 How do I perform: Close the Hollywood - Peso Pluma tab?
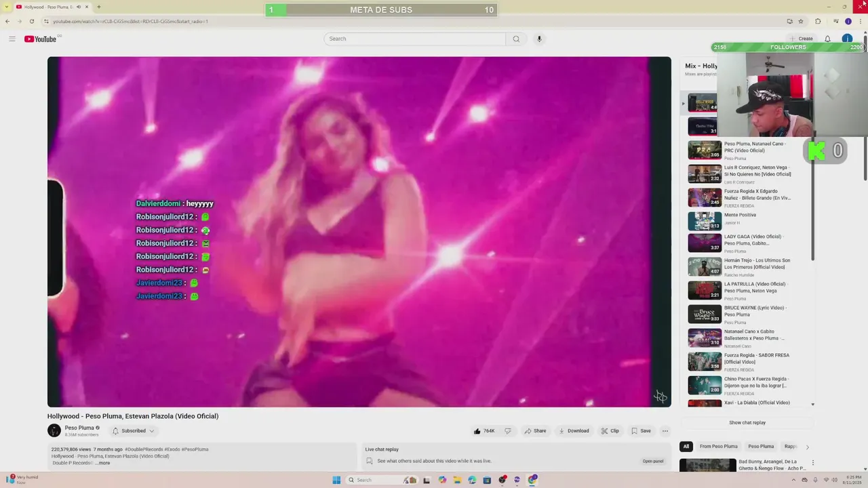(x=87, y=7)
